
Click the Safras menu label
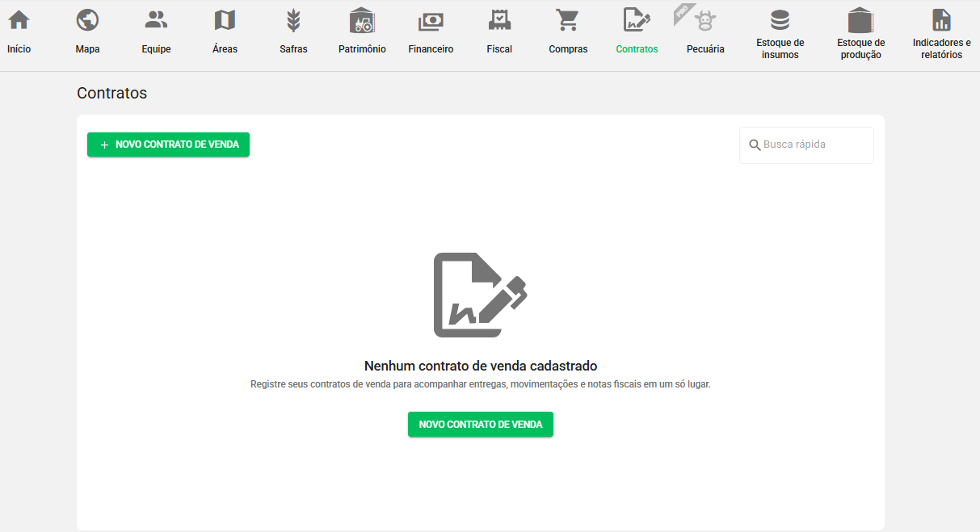[x=293, y=49]
